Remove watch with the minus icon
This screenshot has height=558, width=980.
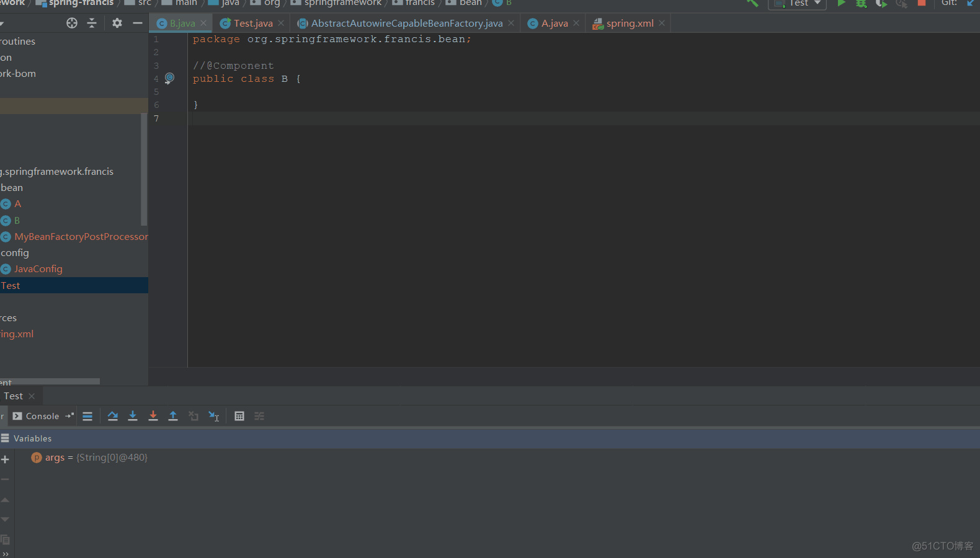[x=5, y=479]
